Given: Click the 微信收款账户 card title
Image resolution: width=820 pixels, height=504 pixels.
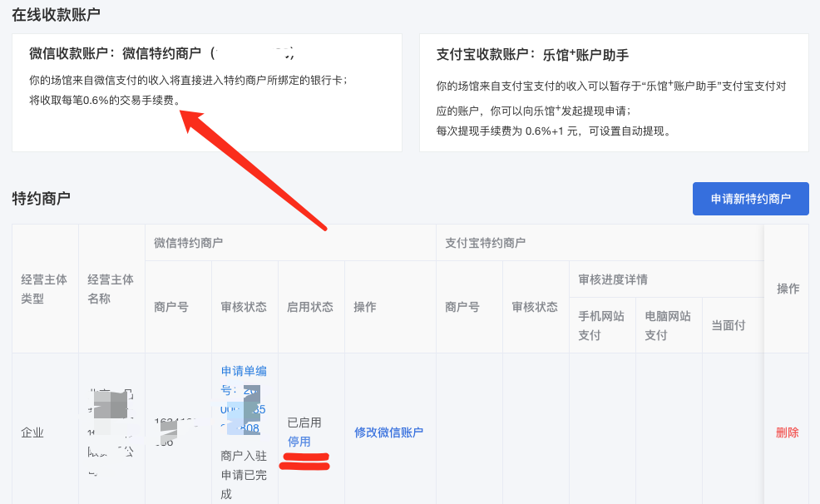Looking at the screenshot, I should 161,53.
